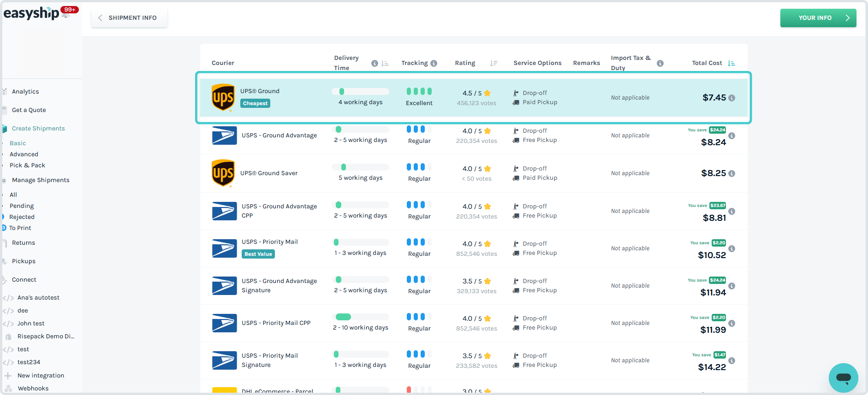Open Pick & Pack
The image size is (868, 395).
(x=28, y=165)
